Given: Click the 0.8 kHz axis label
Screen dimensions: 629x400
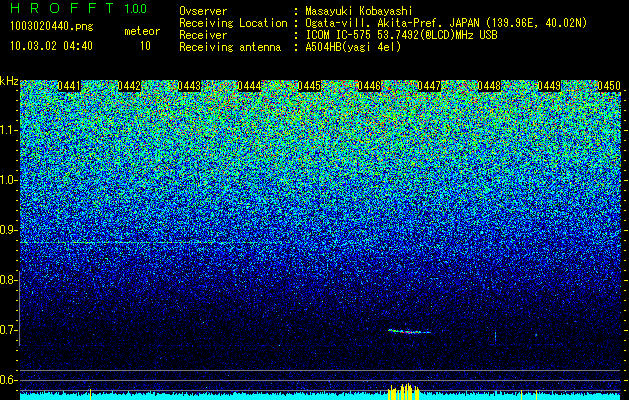Looking at the screenshot, I should (x=8, y=280).
